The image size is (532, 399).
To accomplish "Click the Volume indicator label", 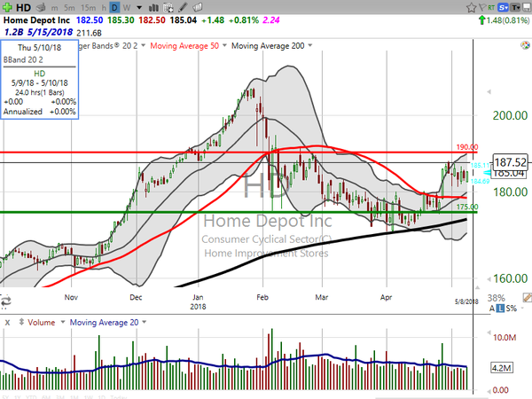I will (42, 323).
